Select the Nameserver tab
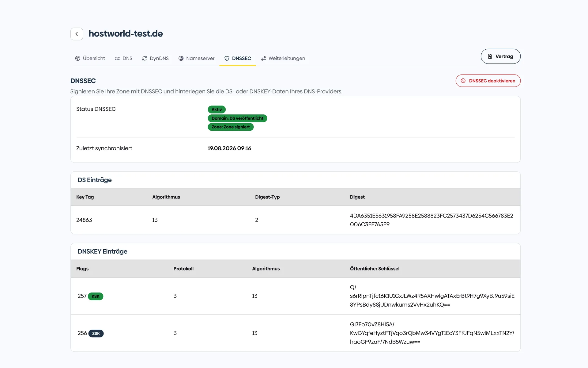This screenshot has height=368, width=588. pos(197,58)
